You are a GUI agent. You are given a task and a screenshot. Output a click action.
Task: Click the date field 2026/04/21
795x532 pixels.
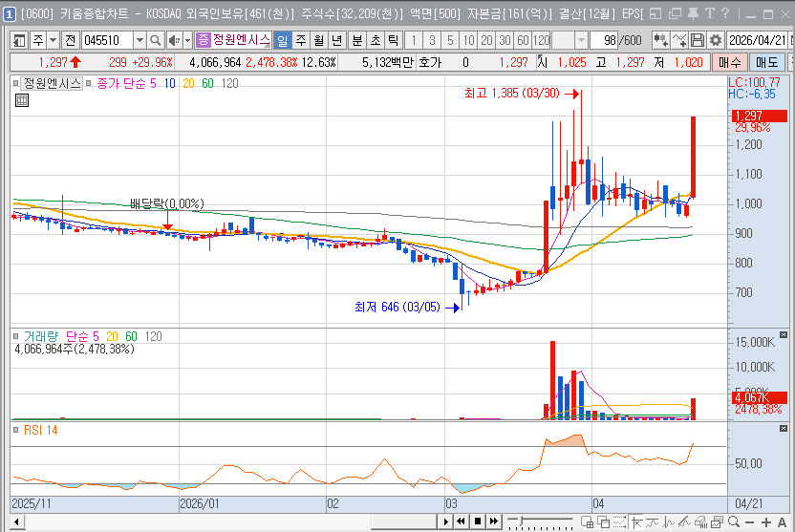coord(757,40)
